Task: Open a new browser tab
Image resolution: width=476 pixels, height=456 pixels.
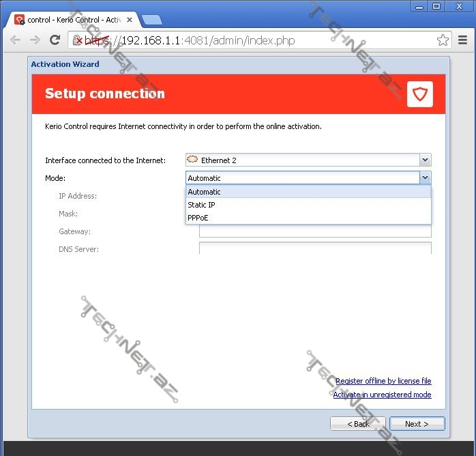Action: (152, 20)
